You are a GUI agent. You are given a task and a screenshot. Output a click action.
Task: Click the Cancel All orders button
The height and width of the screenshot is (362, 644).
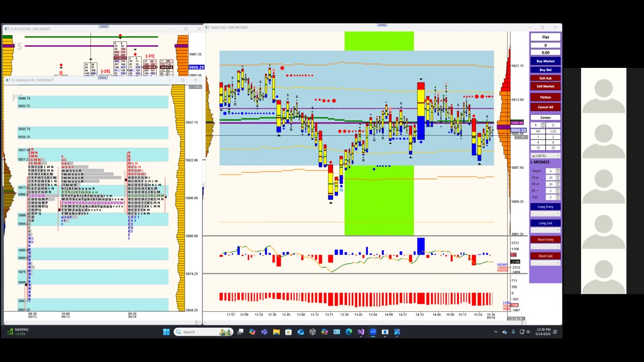click(545, 107)
